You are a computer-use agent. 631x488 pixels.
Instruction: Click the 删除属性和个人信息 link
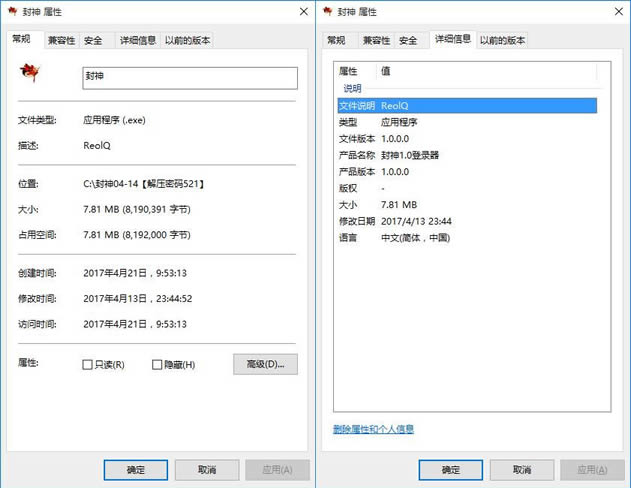pyautogui.click(x=373, y=429)
